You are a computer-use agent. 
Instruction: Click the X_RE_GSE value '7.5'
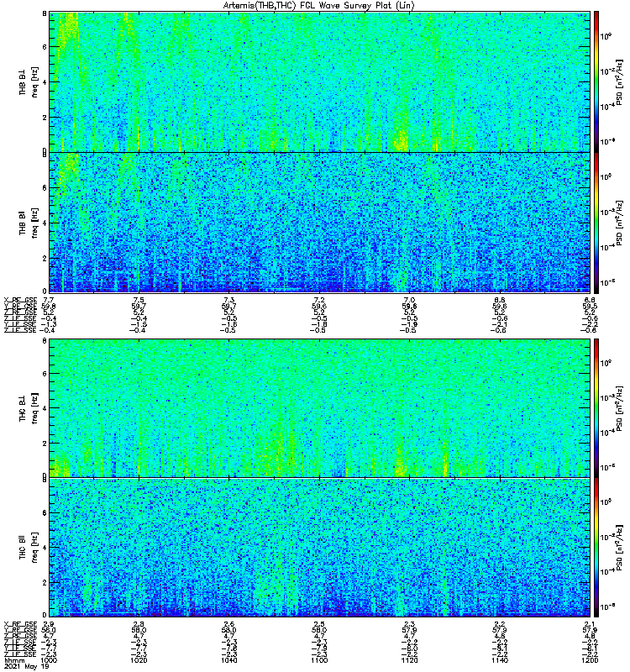(139, 300)
